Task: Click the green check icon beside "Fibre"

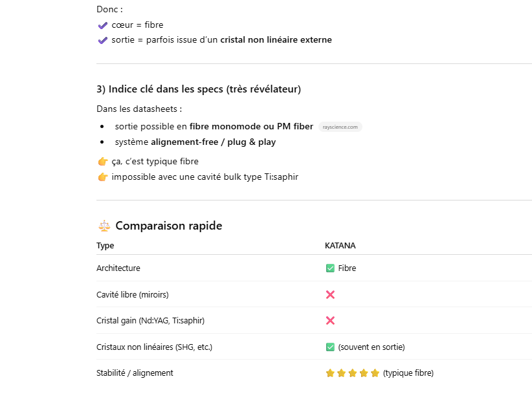Action: 330,268
